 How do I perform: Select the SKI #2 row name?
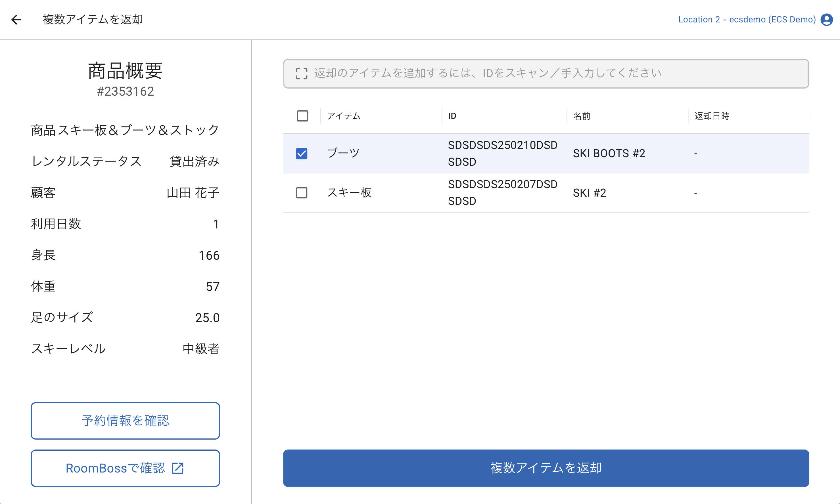click(589, 193)
